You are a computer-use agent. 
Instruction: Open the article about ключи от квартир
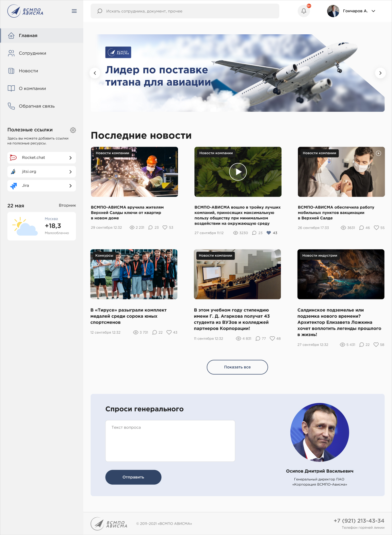(x=127, y=213)
